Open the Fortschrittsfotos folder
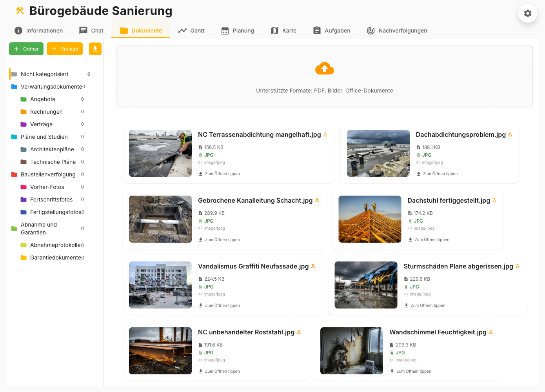This screenshot has height=392, width=545. pos(51,200)
